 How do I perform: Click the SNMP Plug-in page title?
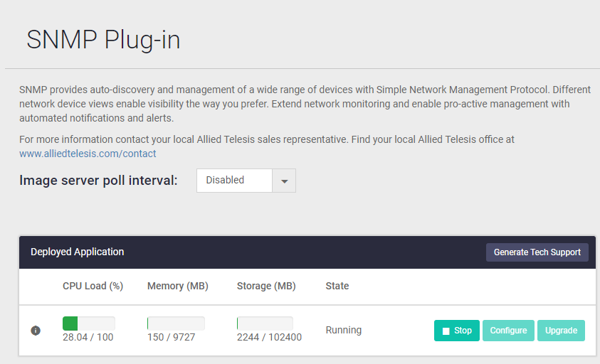(x=103, y=40)
